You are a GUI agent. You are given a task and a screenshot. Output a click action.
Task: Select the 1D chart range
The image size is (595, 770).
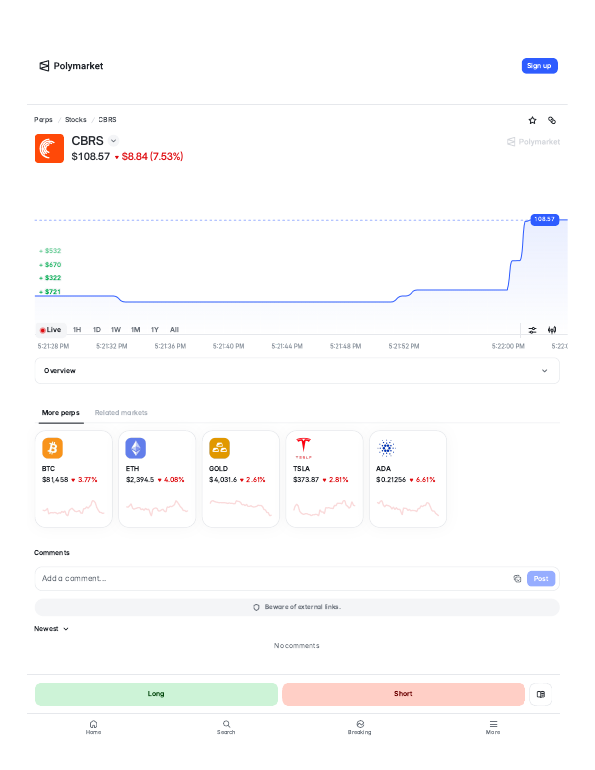(x=97, y=330)
